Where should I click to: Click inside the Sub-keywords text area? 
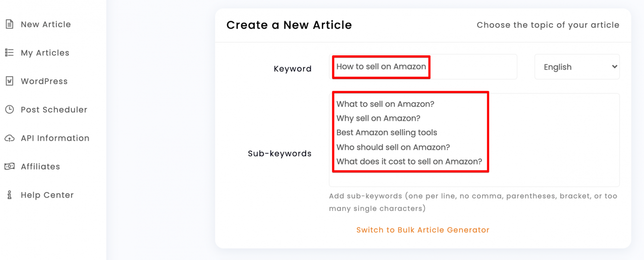pos(474,140)
